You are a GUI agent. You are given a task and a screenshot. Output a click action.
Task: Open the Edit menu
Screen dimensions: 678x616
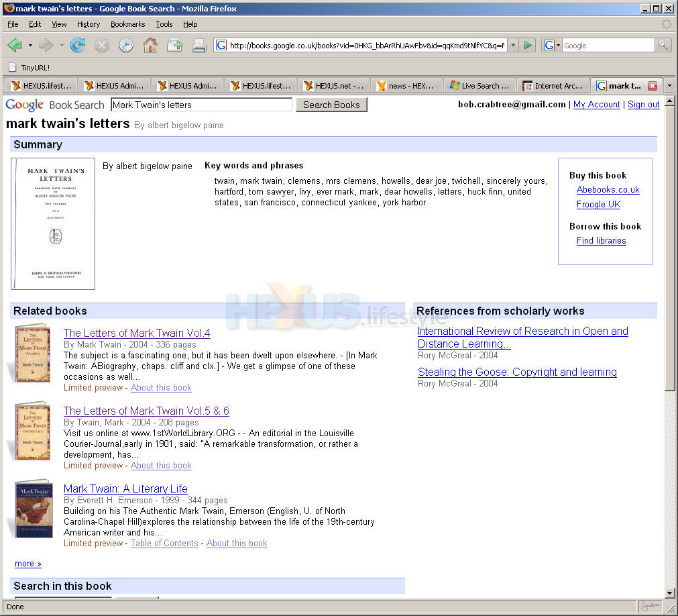coord(35,24)
